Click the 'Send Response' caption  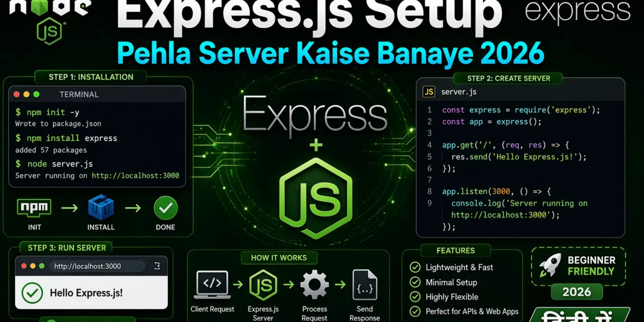pos(365,313)
